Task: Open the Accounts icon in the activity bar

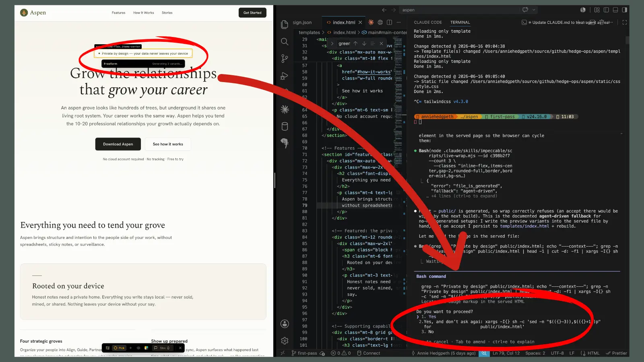Action: click(285, 324)
